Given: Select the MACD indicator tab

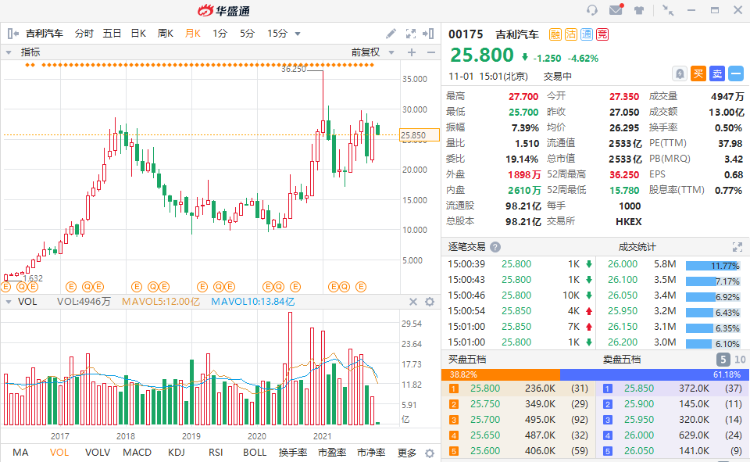Looking at the screenshot, I should point(137,452).
